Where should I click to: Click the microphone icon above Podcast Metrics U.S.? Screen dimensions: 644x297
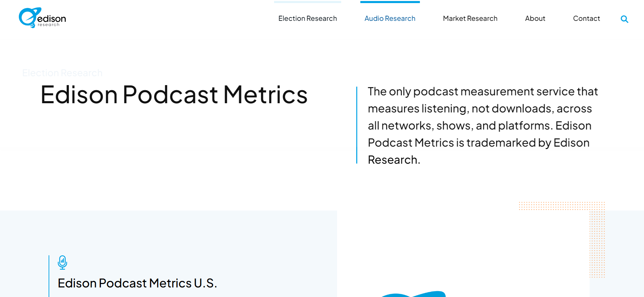point(62,262)
